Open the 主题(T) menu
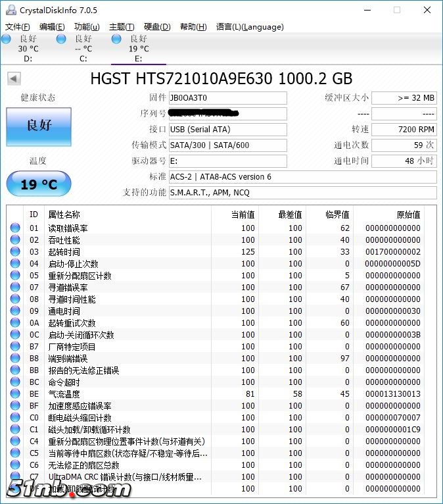The image size is (443, 504). pyautogui.click(x=122, y=27)
